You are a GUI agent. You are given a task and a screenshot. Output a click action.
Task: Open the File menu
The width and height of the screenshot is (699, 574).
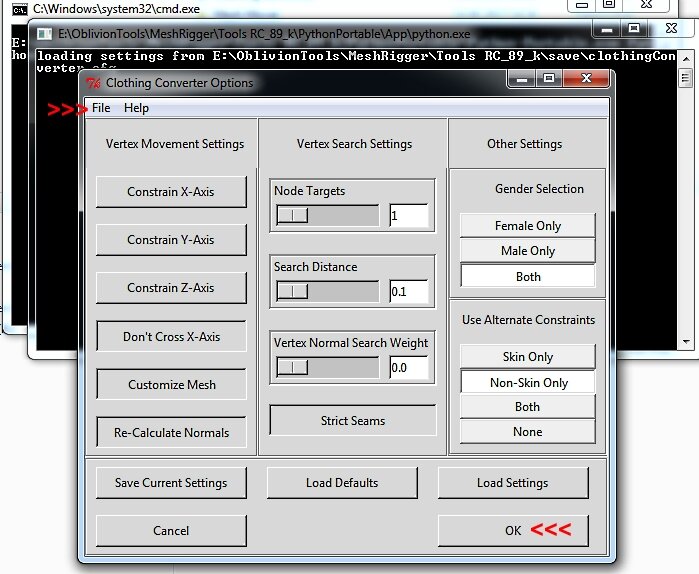click(101, 108)
